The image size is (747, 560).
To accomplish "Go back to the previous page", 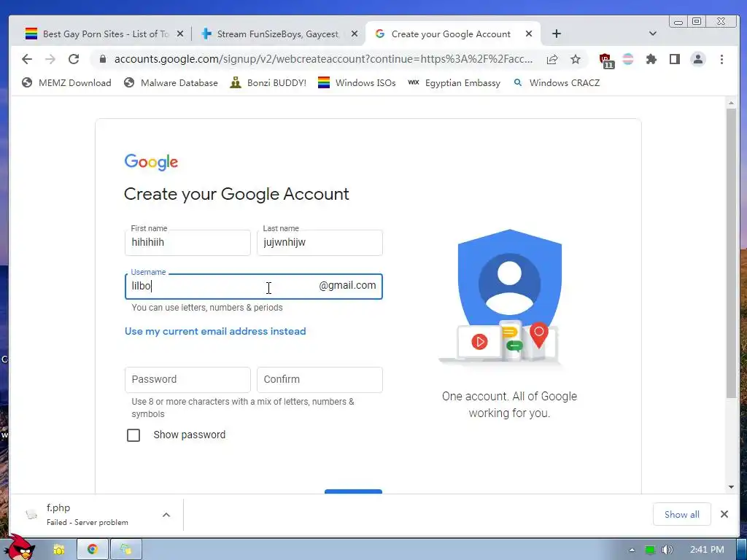I will tap(27, 59).
